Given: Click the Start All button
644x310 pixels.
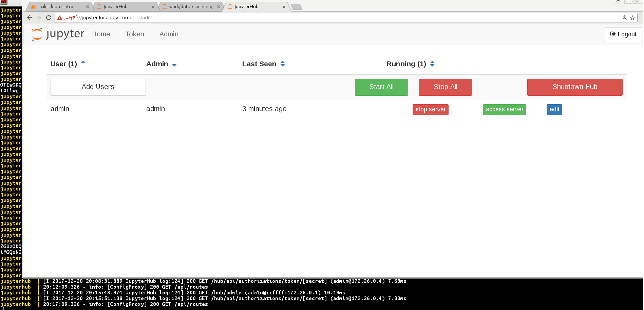Looking at the screenshot, I should click(381, 87).
